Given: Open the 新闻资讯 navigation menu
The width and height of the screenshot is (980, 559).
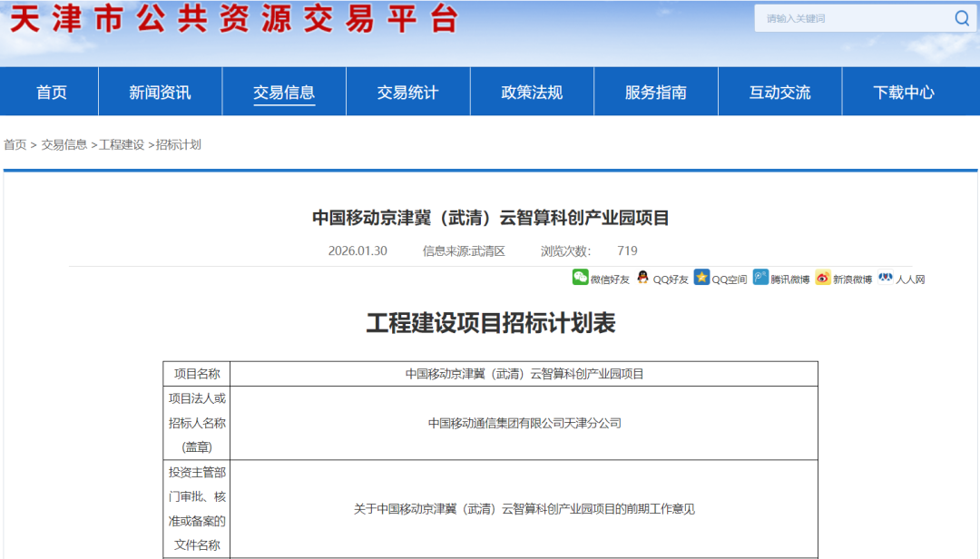Looking at the screenshot, I should tap(160, 92).
